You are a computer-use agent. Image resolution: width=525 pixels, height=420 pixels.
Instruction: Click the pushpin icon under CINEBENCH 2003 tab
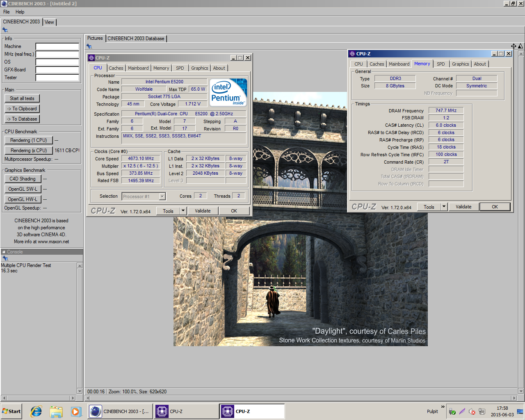tap(5, 30)
